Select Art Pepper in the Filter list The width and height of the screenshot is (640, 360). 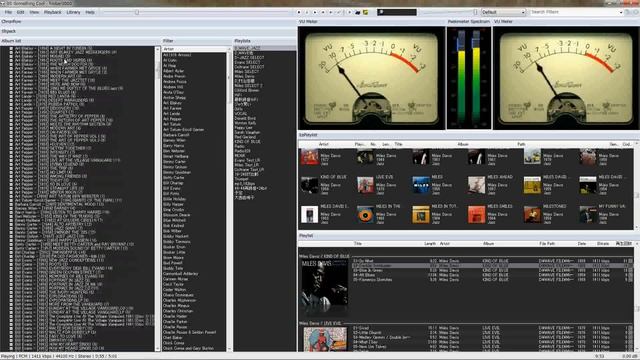tap(173, 119)
